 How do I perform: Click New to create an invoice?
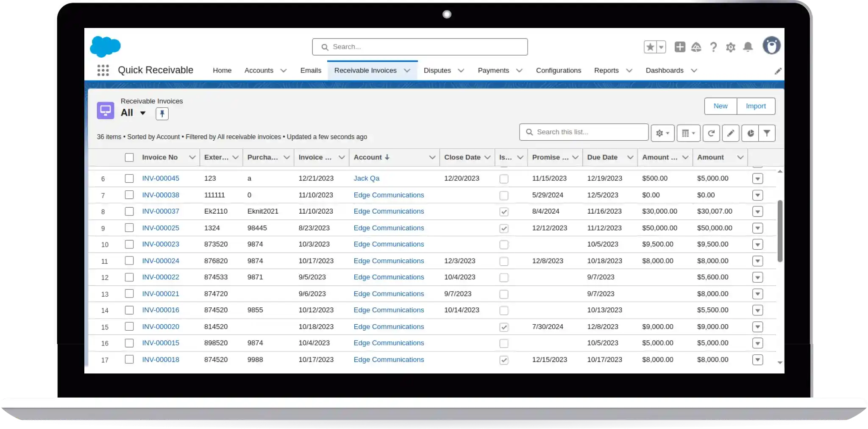coord(721,106)
